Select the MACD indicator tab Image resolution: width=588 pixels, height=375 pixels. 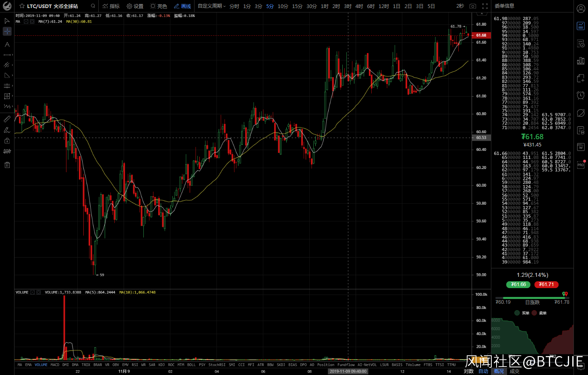tap(55, 365)
